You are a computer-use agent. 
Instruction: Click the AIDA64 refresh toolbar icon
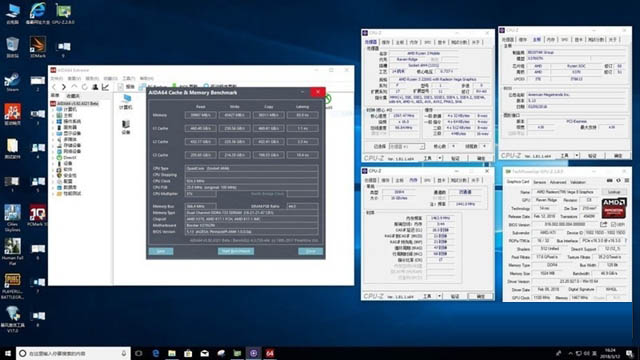[84, 87]
